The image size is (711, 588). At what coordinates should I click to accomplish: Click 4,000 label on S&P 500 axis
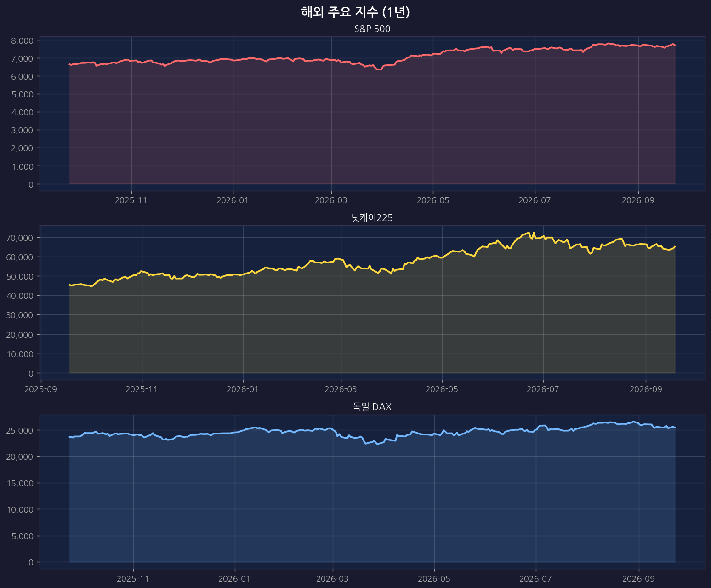coord(23,112)
